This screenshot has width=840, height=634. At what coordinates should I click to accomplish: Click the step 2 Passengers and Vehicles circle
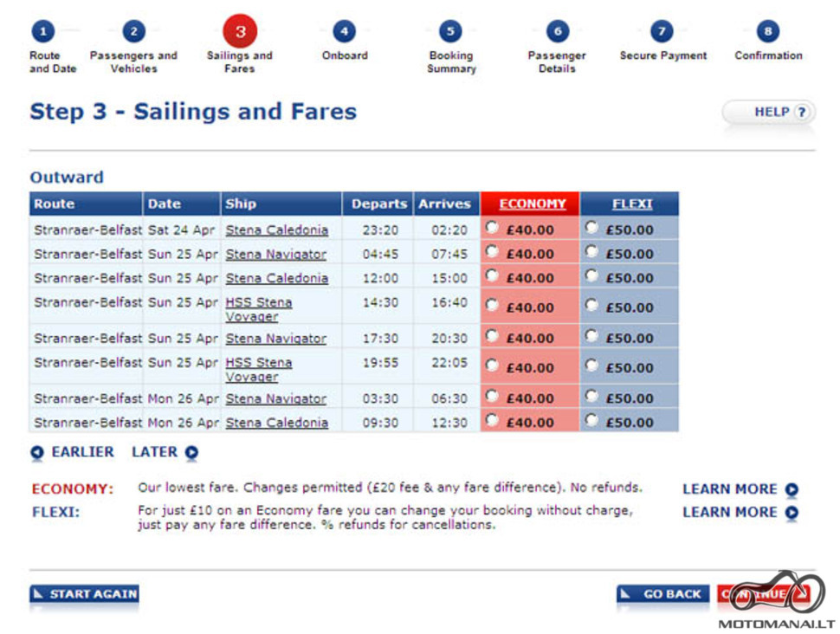134,32
